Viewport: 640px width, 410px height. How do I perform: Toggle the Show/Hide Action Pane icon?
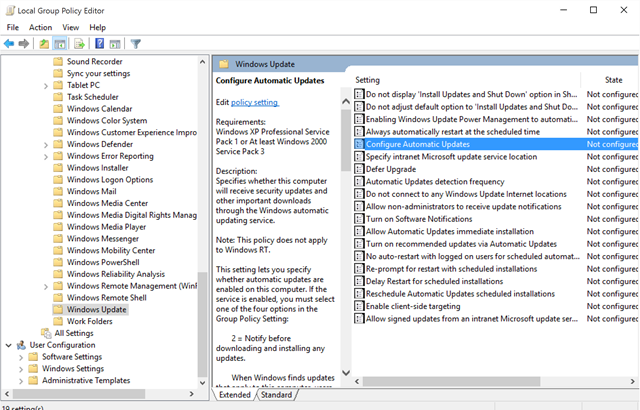click(115, 44)
